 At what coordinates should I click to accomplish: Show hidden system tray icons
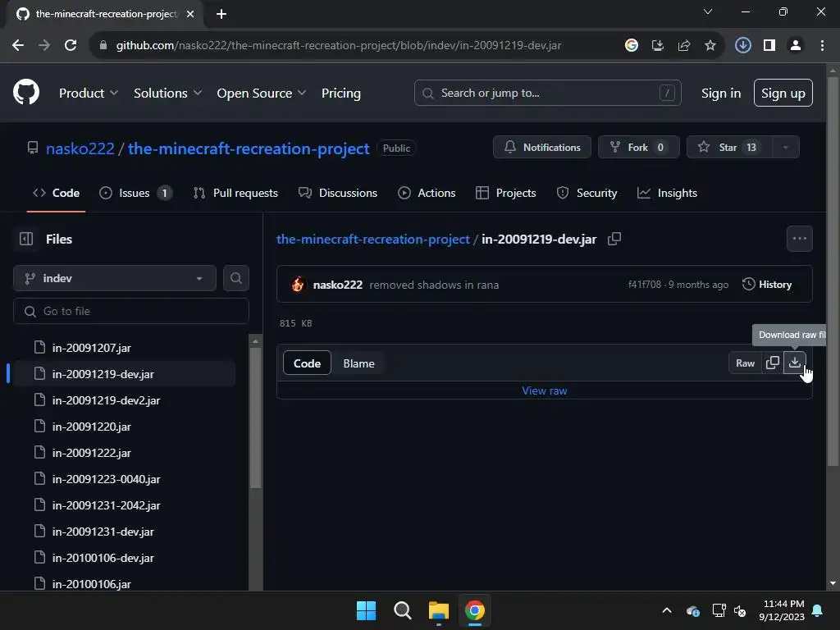[x=667, y=610]
